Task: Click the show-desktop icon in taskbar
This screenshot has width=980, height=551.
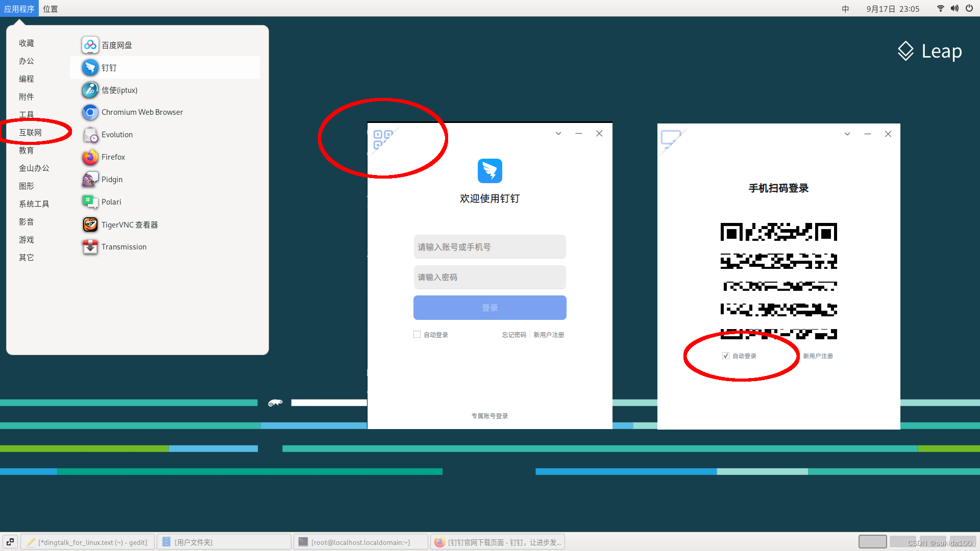Action: click(x=10, y=542)
